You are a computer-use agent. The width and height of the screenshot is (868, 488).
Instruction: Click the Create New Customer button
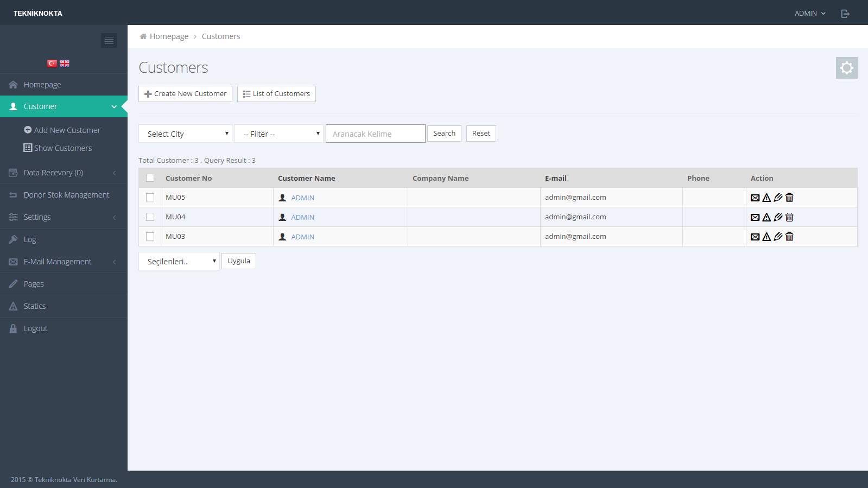click(x=185, y=94)
